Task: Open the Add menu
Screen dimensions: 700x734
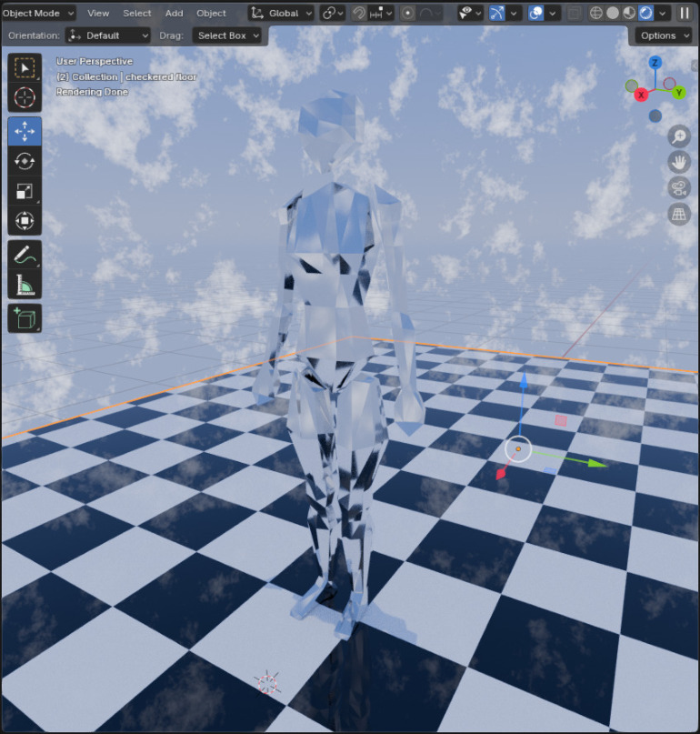Action: click(x=174, y=13)
